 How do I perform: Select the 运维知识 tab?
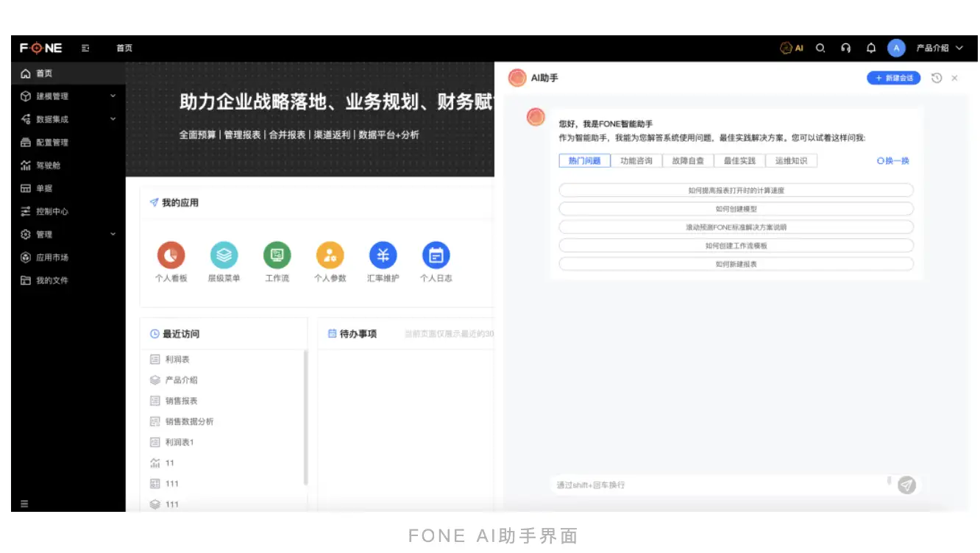pyautogui.click(x=792, y=161)
